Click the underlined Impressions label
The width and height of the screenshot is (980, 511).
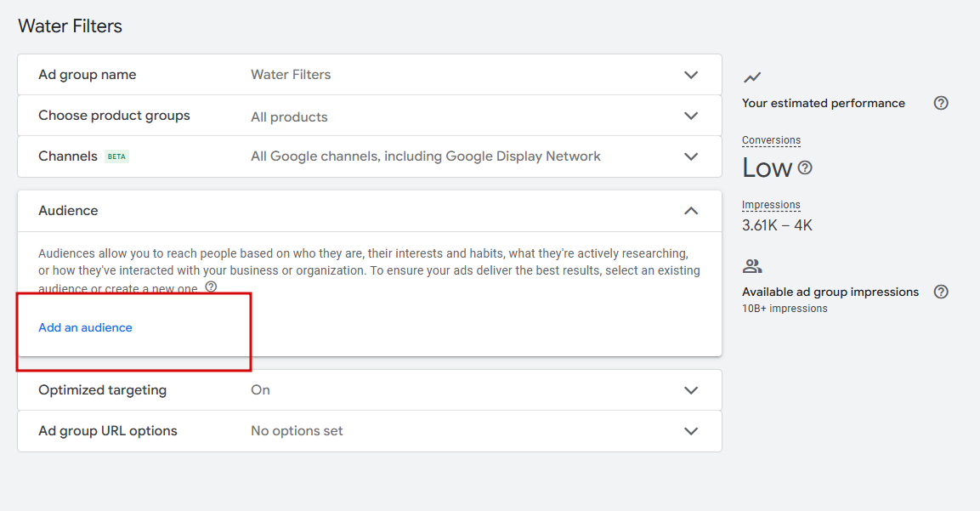coord(771,205)
